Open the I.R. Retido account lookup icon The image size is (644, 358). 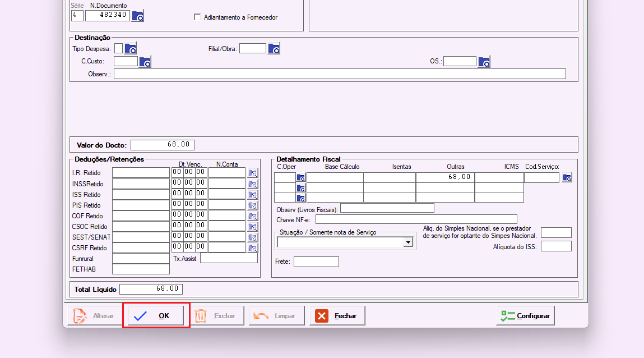[x=253, y=173]
